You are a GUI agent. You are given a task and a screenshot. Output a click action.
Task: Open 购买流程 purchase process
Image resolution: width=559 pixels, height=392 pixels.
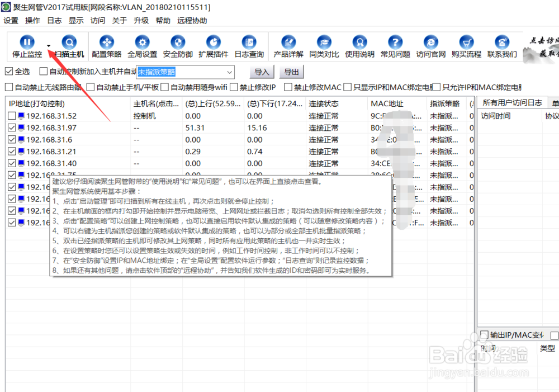(x=466, y=46)
